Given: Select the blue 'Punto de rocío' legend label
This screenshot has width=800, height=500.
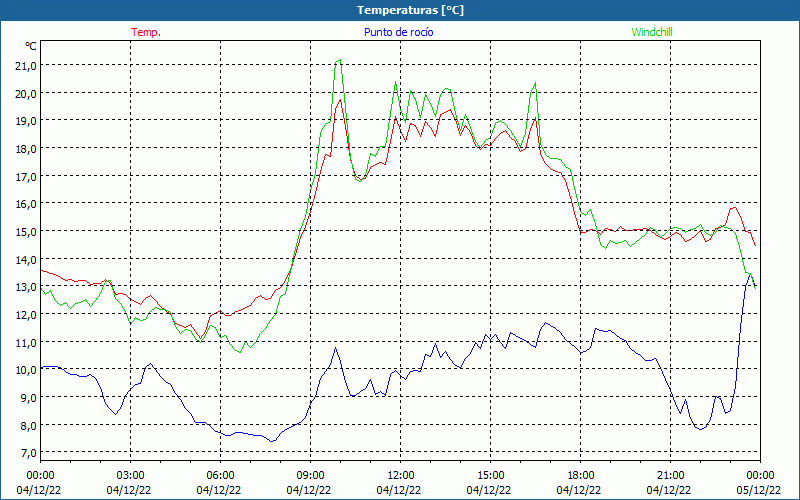Looking at the screenshot, I should pyautogui.click(x=398, y=32).
